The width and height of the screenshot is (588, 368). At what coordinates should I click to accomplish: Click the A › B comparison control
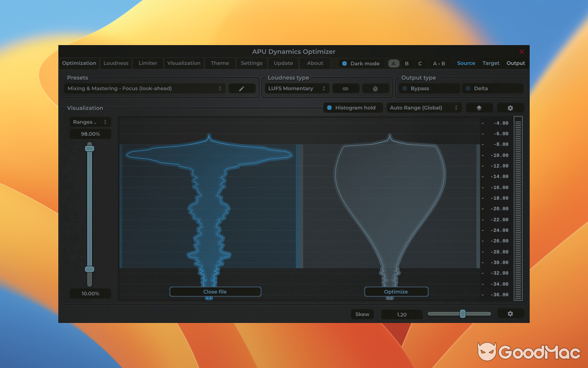tap(439, 63)
